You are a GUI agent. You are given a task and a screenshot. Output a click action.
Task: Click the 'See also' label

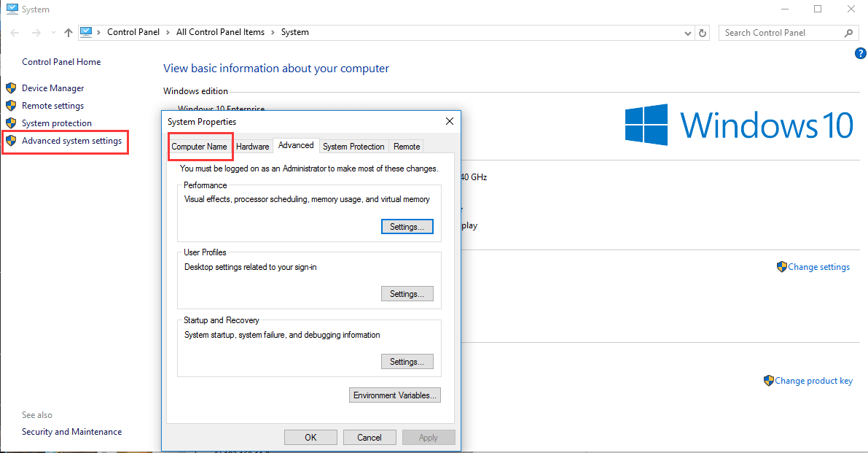(x=37, y=415)
